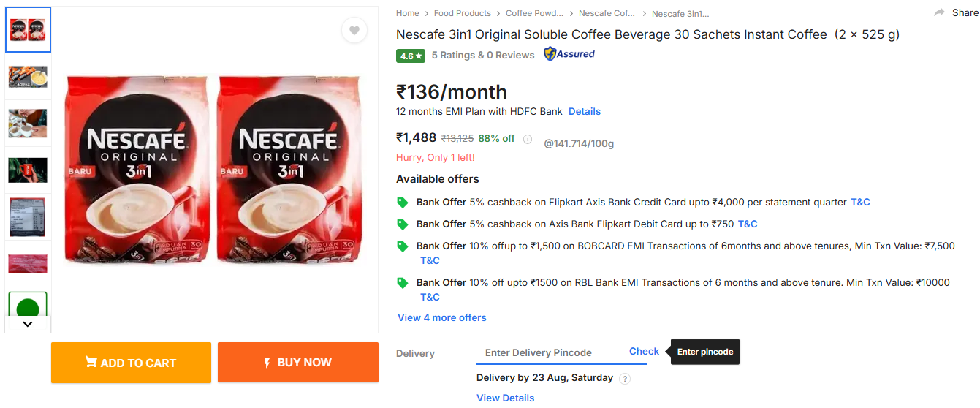This screenshot has height=408, width=980.
Task: Select the first product thumbnail with two packs
Action: pyautogui.click(x=28, y=30)
